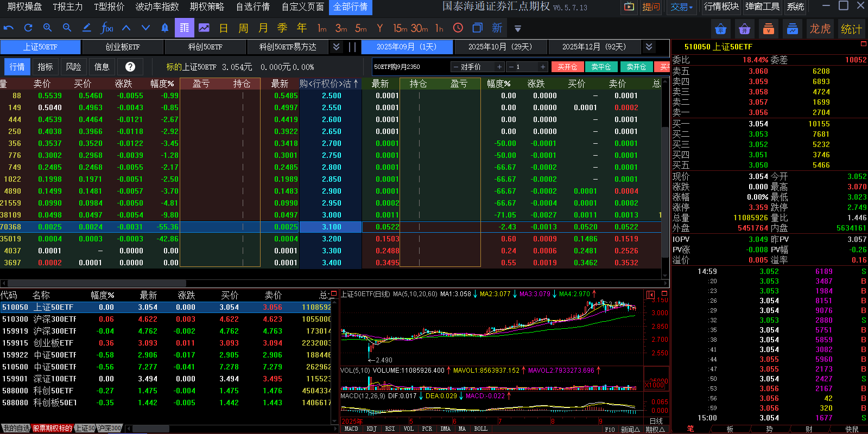Select the pencil drawing tool icon

click(x=86, y=28)
